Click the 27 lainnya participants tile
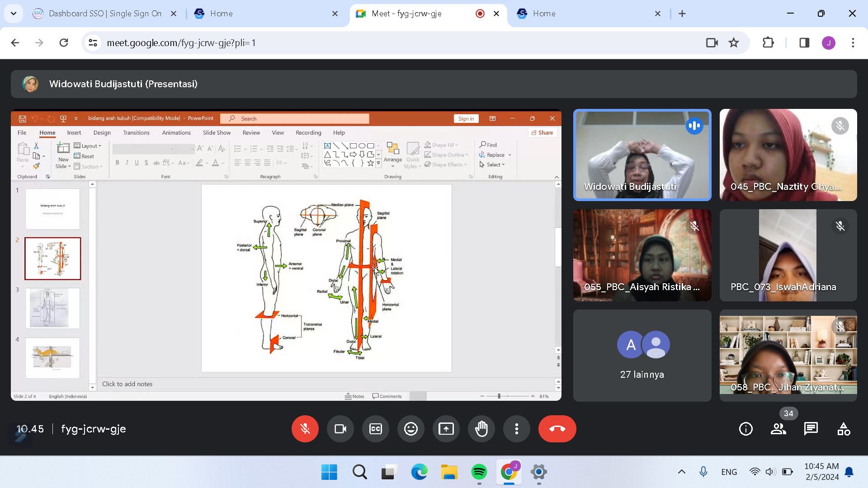 click(x=642, y=356)
